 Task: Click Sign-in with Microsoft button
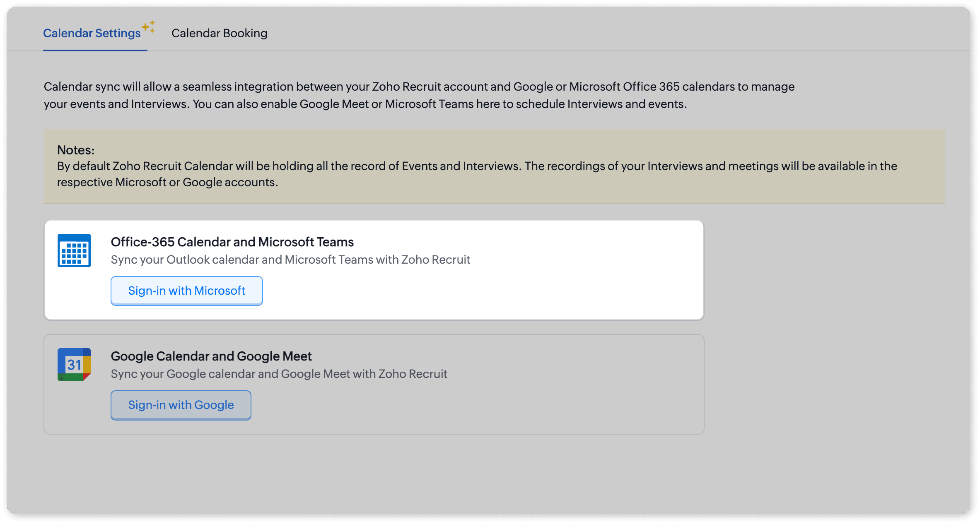187,291
